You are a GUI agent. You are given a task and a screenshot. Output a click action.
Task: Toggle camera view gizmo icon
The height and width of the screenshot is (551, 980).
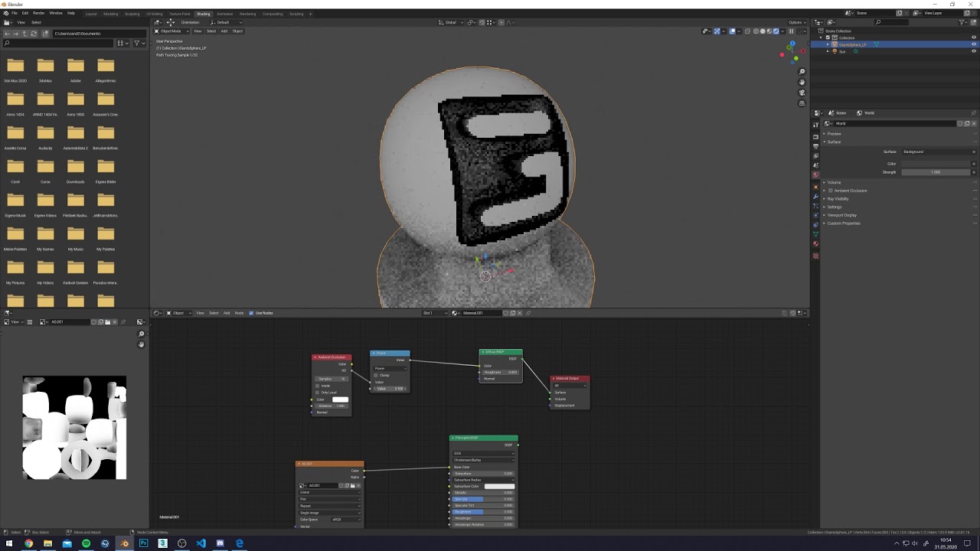(802, 93)
